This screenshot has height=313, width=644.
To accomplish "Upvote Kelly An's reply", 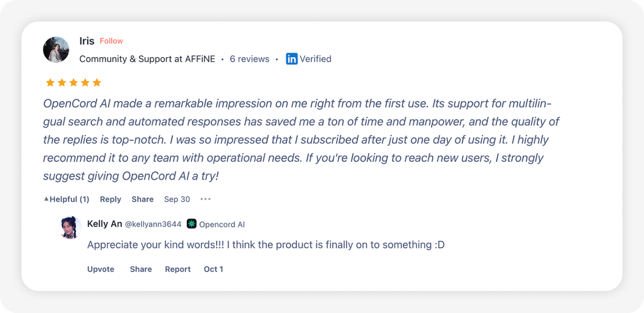I will pos(101,269).
